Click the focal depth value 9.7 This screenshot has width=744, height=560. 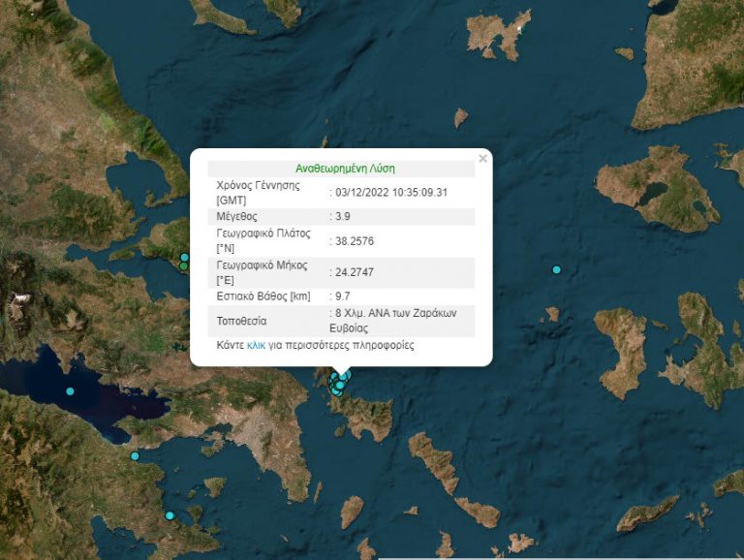tap(342, 296)
